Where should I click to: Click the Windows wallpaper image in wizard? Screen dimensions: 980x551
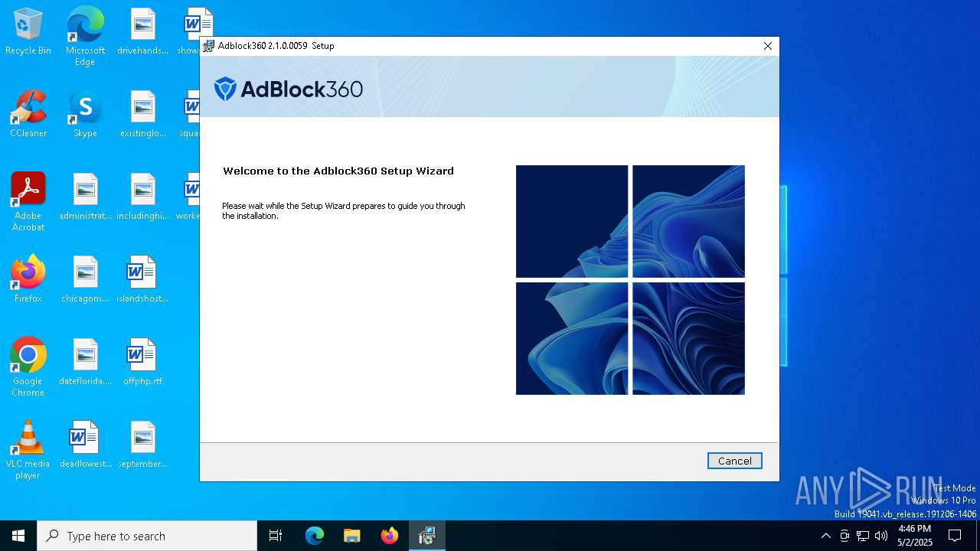click(630, 280)
